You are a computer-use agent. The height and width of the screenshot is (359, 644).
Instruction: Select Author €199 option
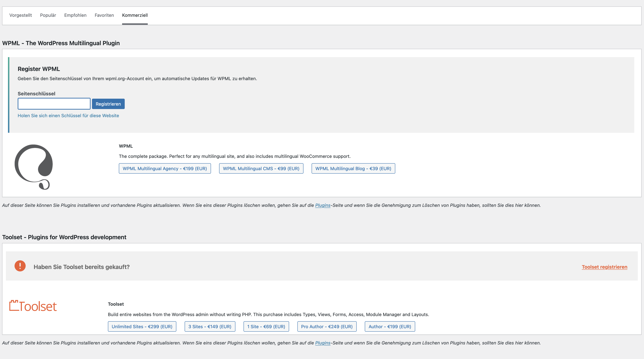point(390,326)
